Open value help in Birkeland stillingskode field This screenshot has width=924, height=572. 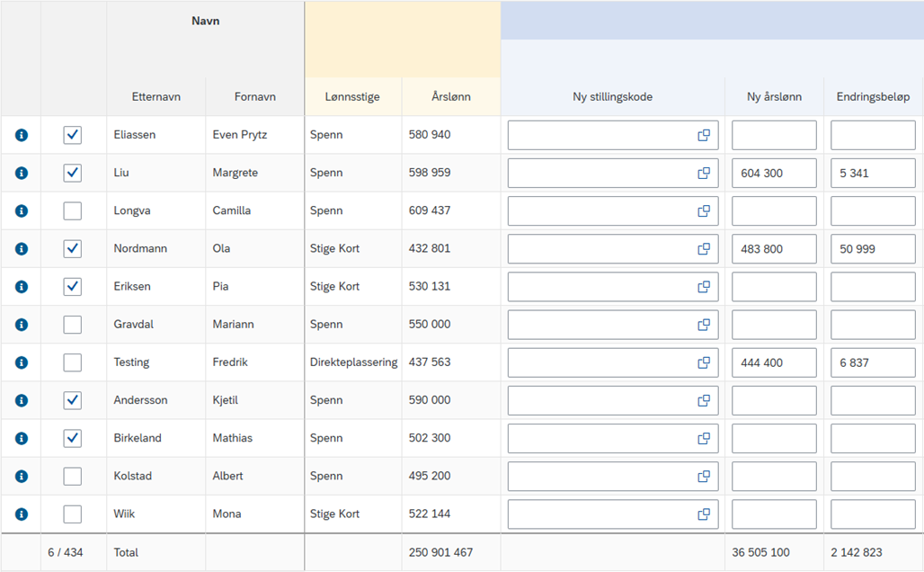704,438
